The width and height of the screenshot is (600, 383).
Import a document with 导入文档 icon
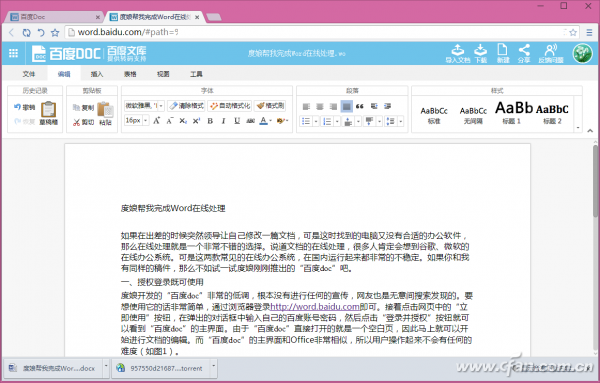[458, 54]
